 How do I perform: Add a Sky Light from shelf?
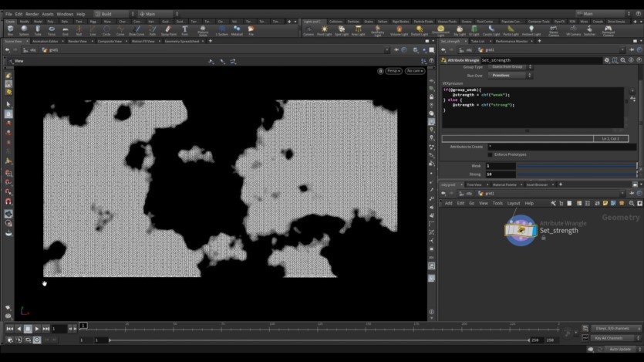point(460,30)
